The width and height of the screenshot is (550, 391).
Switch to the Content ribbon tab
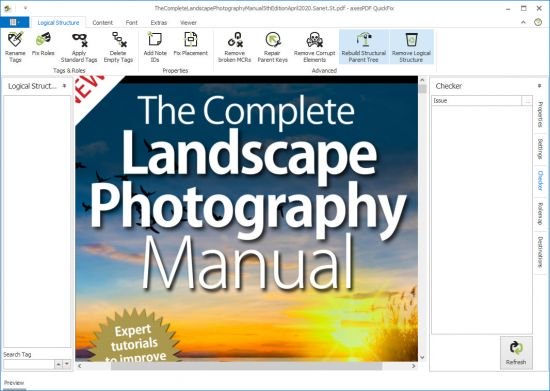(102, 22)
